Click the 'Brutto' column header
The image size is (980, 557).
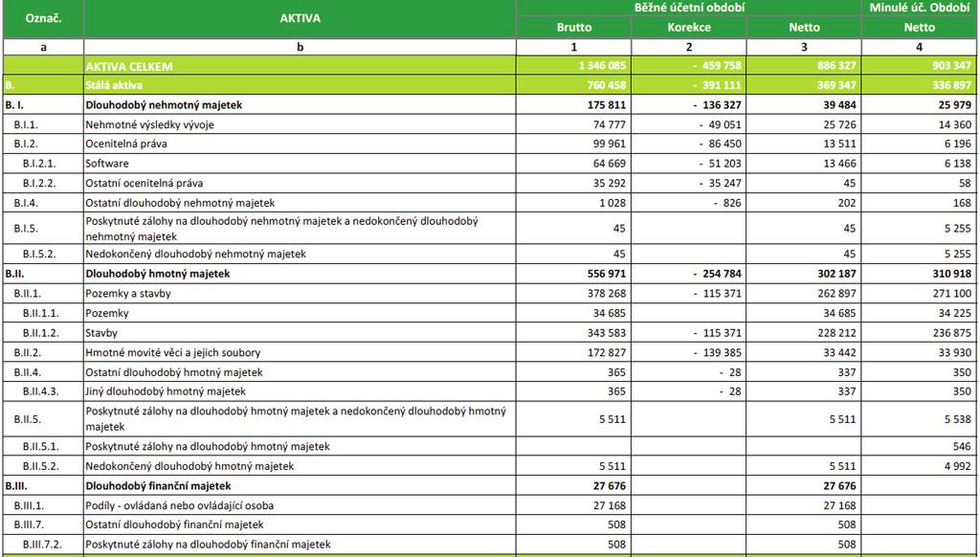(574, 28)
